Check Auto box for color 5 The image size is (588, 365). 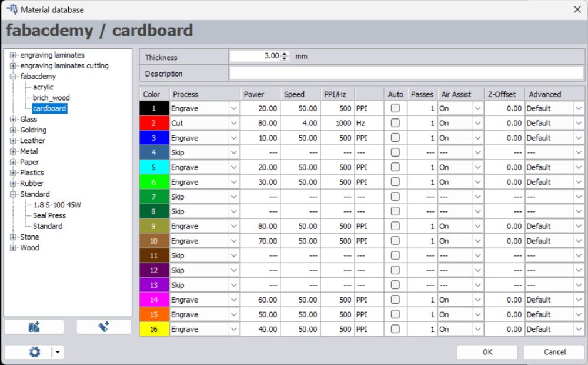[x=395, y=167]
